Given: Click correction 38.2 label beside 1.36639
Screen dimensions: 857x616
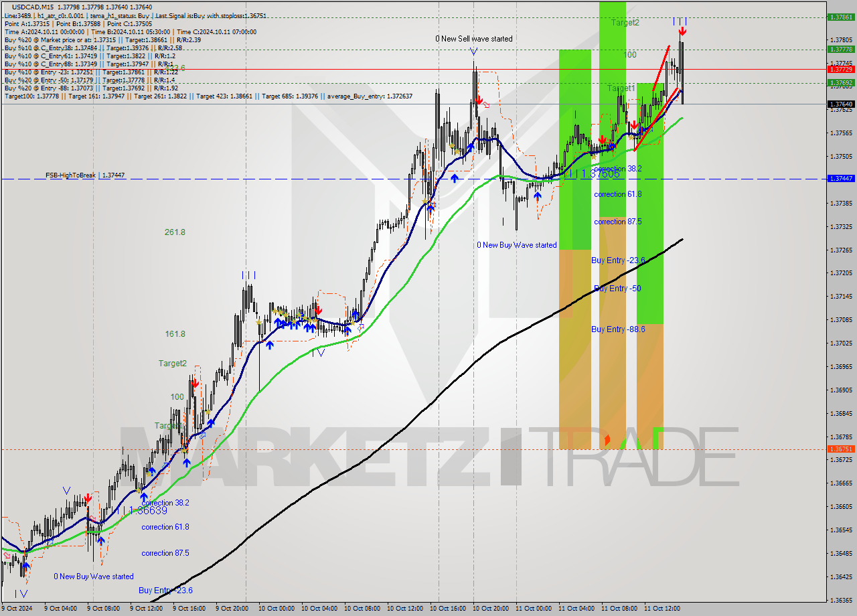Looking at the screenshot, I should (165, 503).
